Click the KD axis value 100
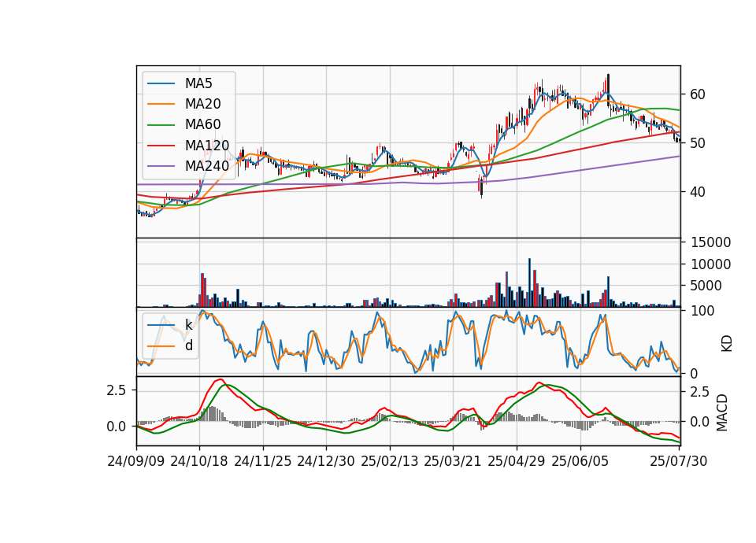The width and height of the screenshot is (756, 543). [702, 311]
